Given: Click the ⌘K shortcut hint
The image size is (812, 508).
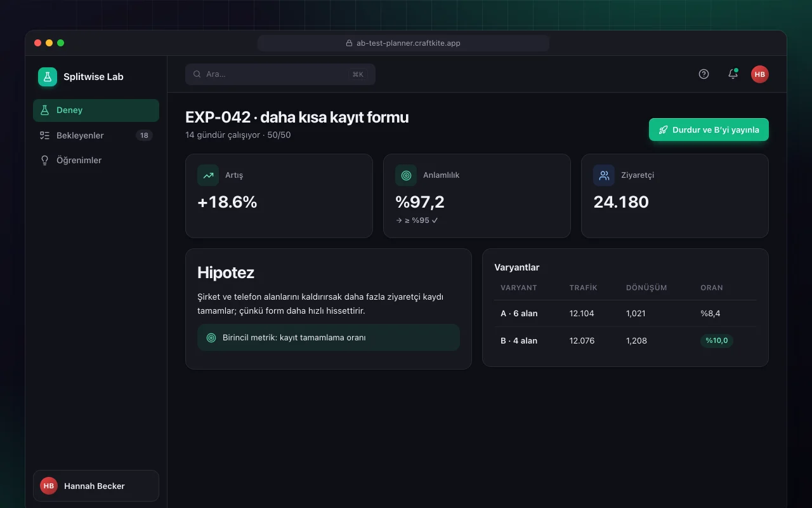Looking at the screenshot, I should coord(358,74).
